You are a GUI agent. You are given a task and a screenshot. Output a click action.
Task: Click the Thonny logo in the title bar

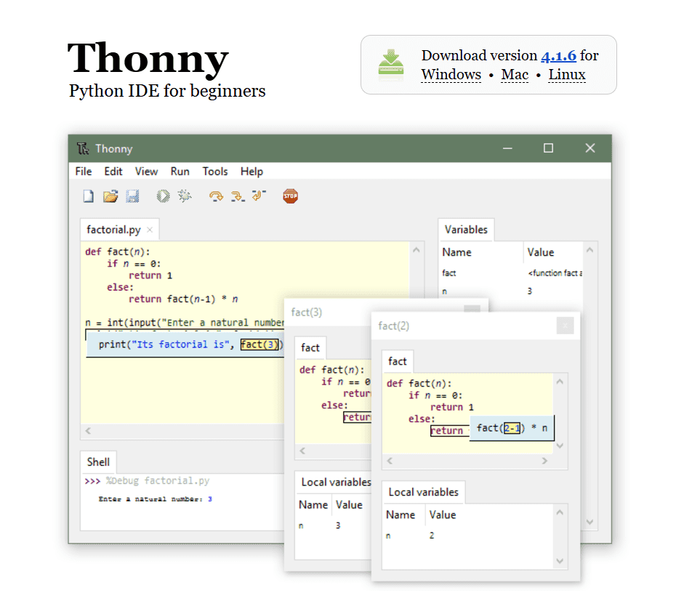(83, 148)
